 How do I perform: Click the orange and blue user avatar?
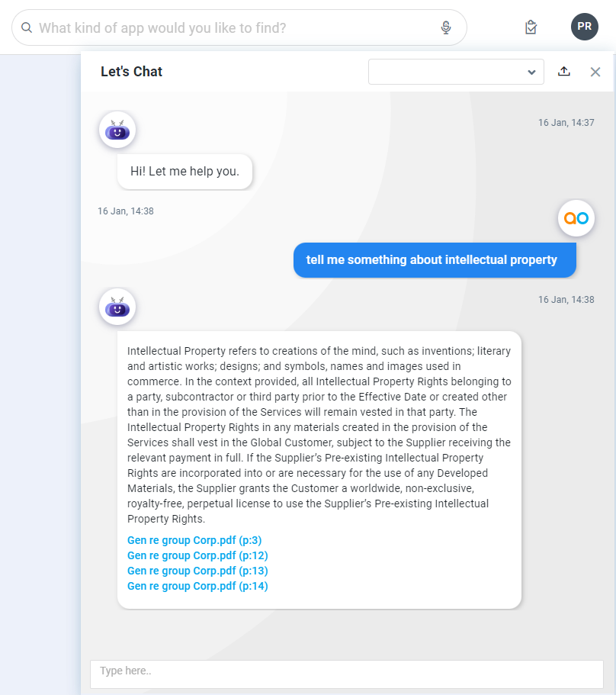pyautogui.click(x=576, y=218)
